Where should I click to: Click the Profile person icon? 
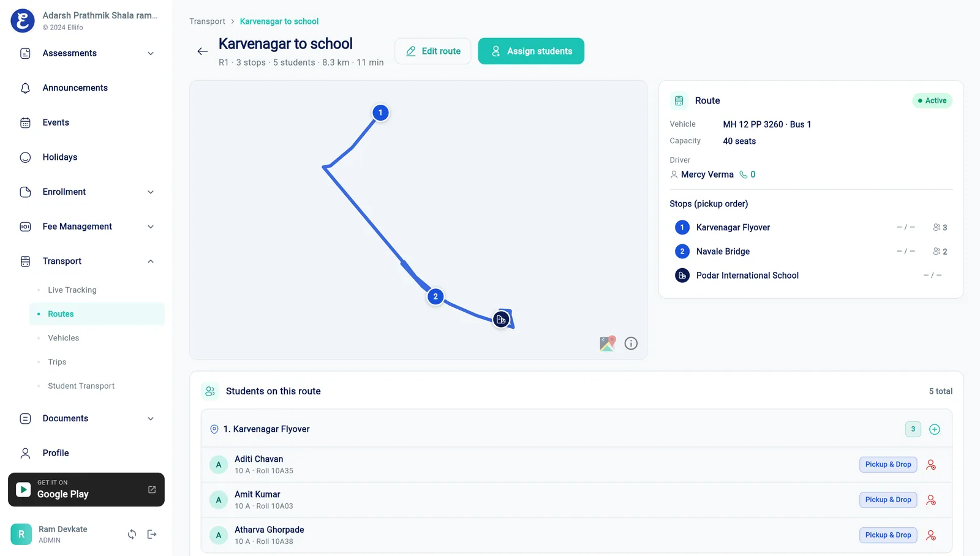25,453
